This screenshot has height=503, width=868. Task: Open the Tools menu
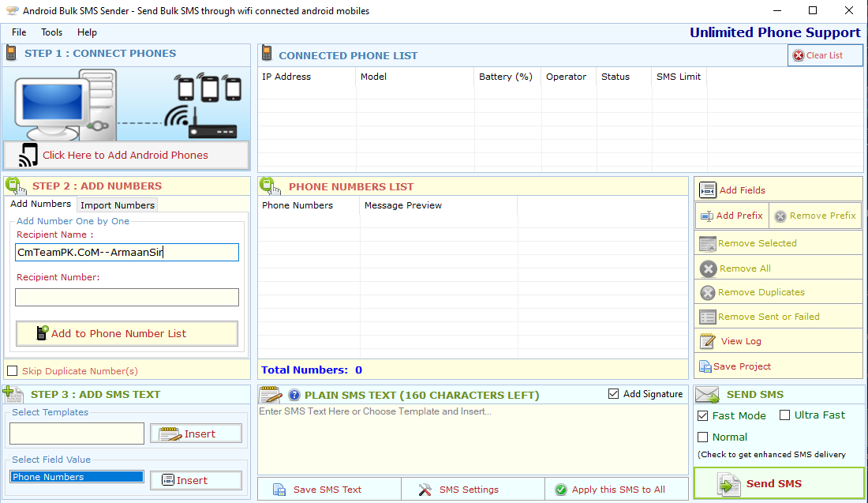(x=51, y=32)
